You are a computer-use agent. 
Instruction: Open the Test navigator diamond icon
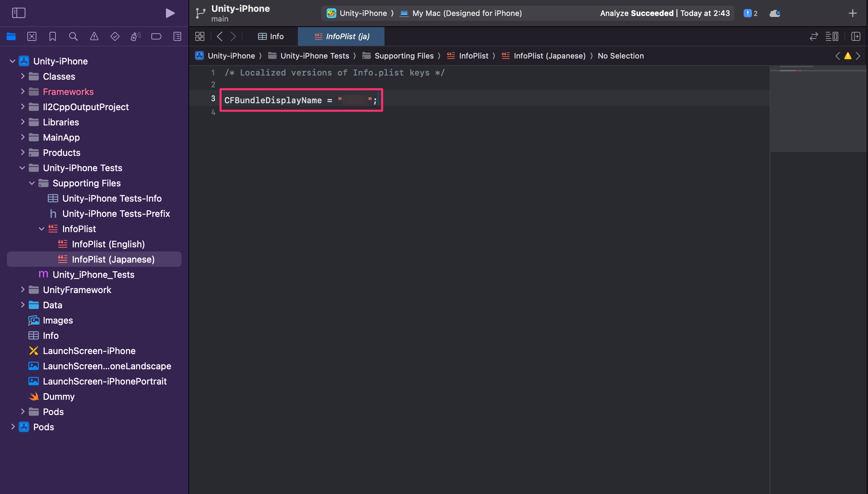point(115,36)
